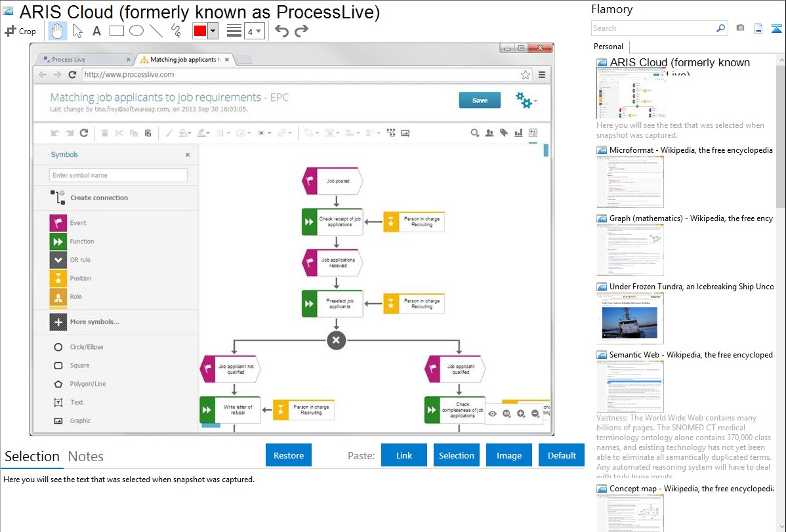This screenshot has width=786, height=532.
Task: Open Microformat Wikipedia snapshot title
Action: point(691,150)
